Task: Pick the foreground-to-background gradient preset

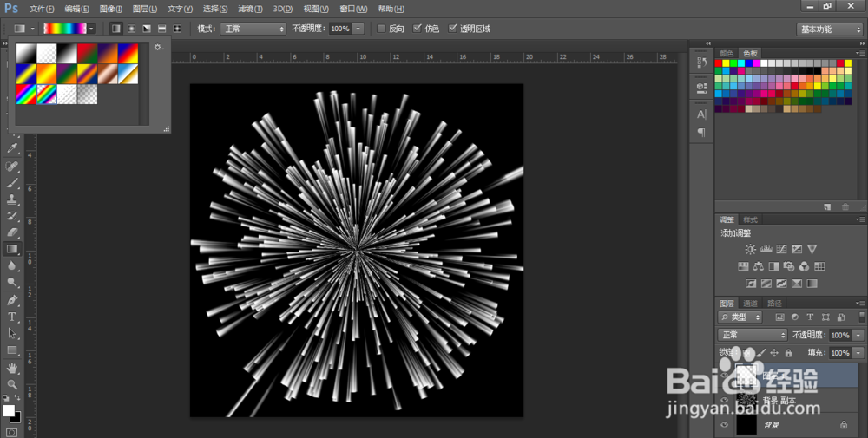Action: point(26,54)
